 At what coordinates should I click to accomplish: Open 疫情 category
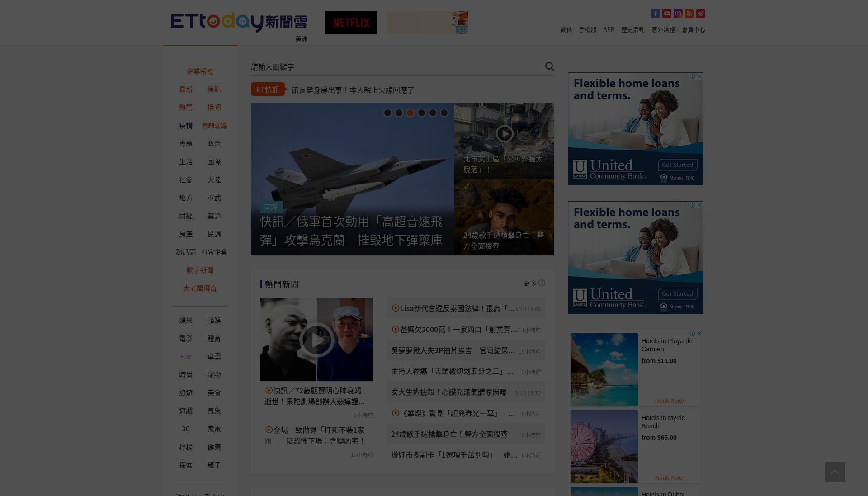[x=186, y=125]
